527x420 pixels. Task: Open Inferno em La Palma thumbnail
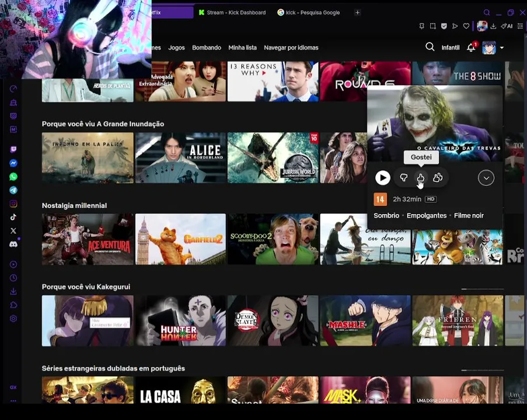88,158
